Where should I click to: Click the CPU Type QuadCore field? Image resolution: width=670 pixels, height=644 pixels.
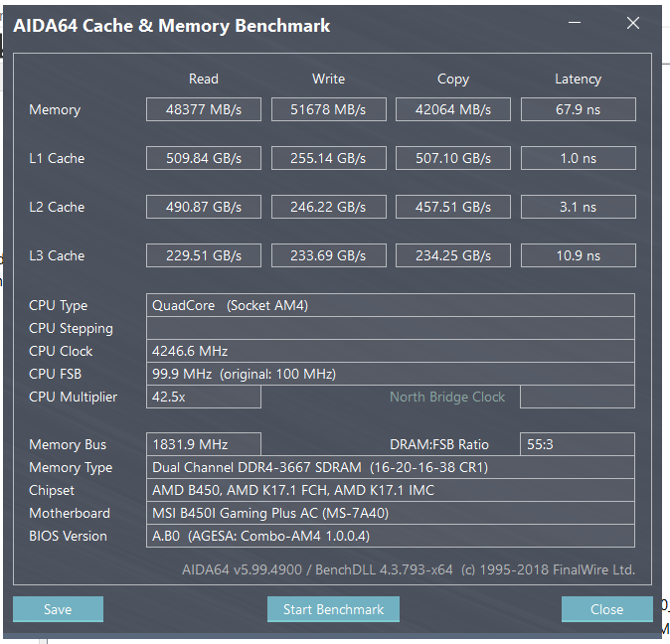391,305
